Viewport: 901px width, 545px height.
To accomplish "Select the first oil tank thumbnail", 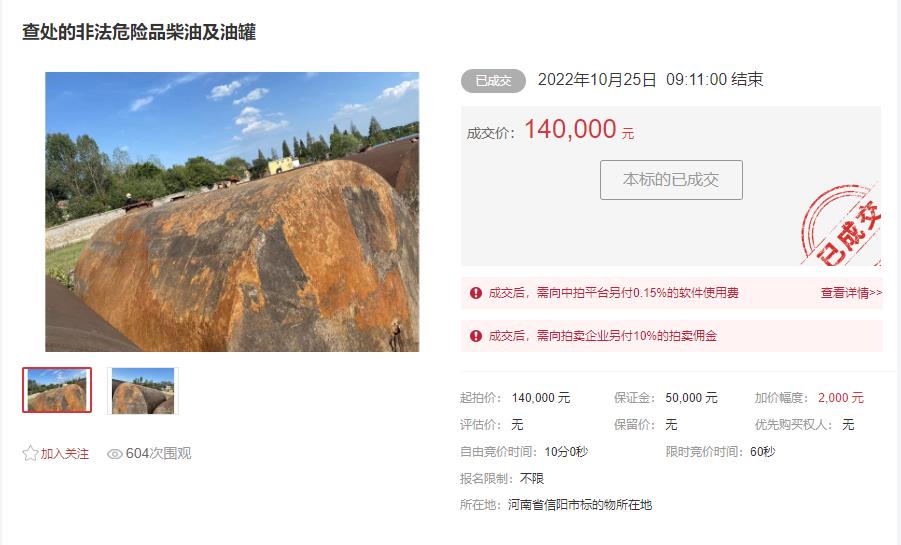I will tap(57, 390).
